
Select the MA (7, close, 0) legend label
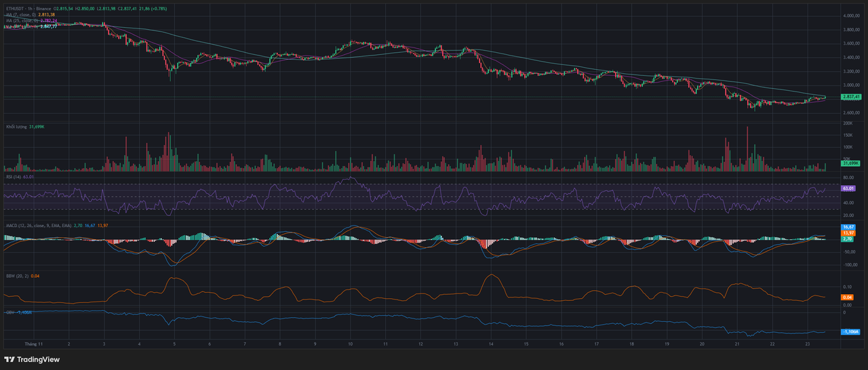22,15
